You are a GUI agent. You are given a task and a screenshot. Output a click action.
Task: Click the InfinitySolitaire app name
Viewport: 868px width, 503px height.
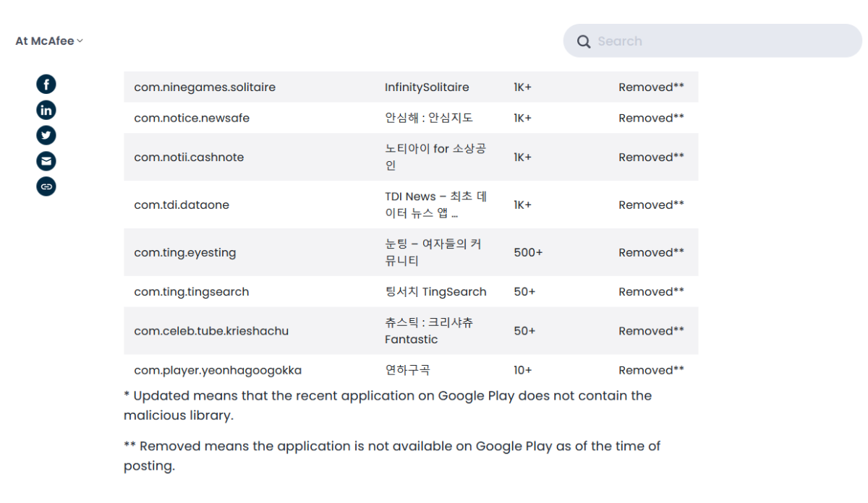tap(427, 87)
